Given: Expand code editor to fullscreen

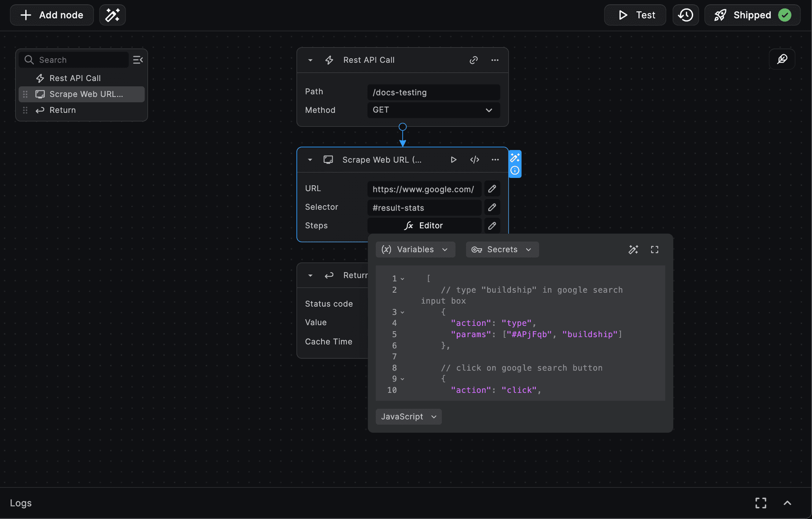Looking at the screenshot, I should click(x=654, y=250).
